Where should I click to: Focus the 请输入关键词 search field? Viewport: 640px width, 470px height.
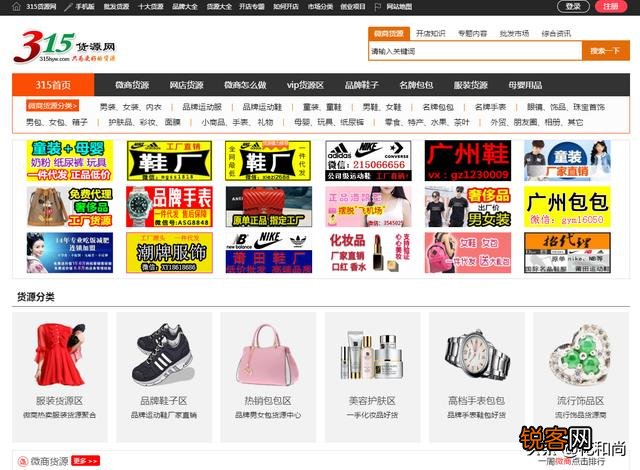click(x=475, y=51)
